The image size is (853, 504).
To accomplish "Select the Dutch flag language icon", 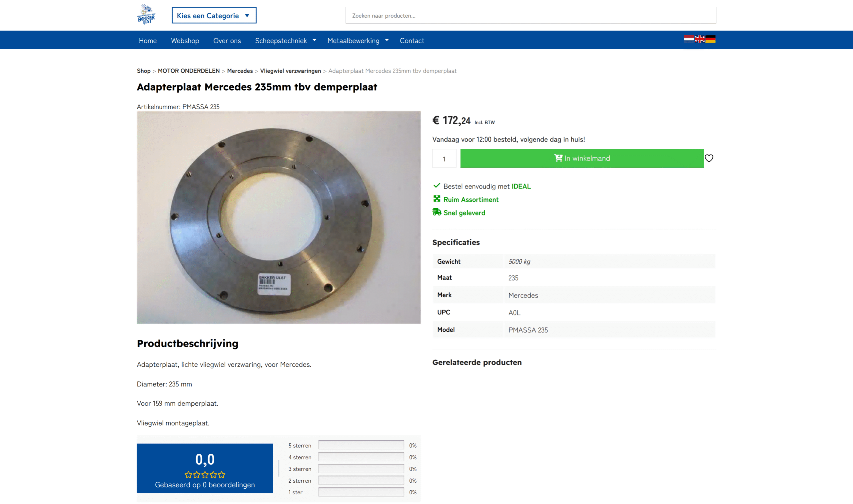I will click(689, 39).
